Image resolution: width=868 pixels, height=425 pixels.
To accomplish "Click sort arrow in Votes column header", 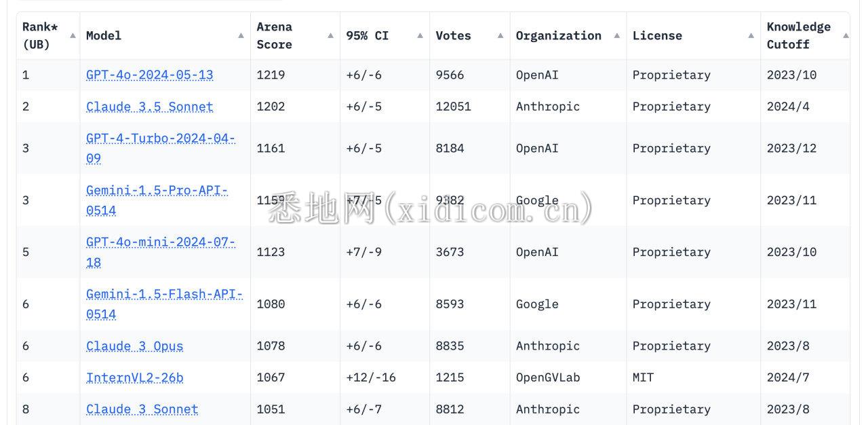I will tap(500, 35).
